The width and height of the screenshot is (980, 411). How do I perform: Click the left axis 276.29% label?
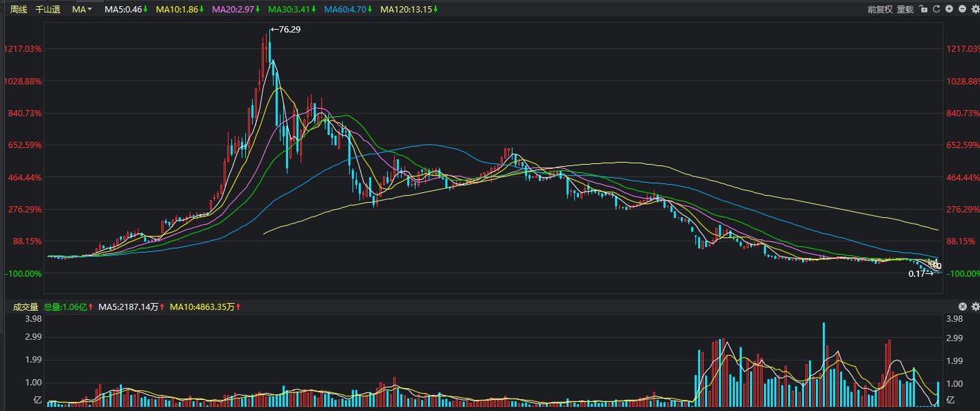tap(25, 209)
